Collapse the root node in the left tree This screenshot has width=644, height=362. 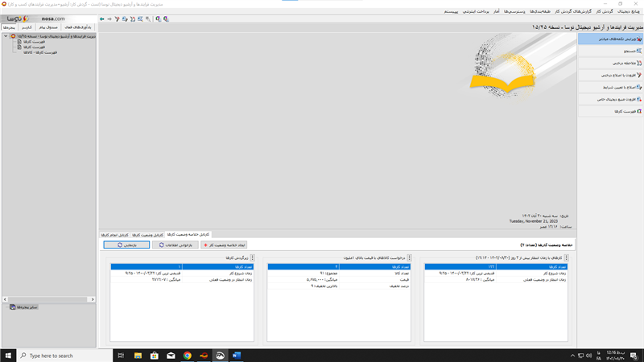pos(6,36)
